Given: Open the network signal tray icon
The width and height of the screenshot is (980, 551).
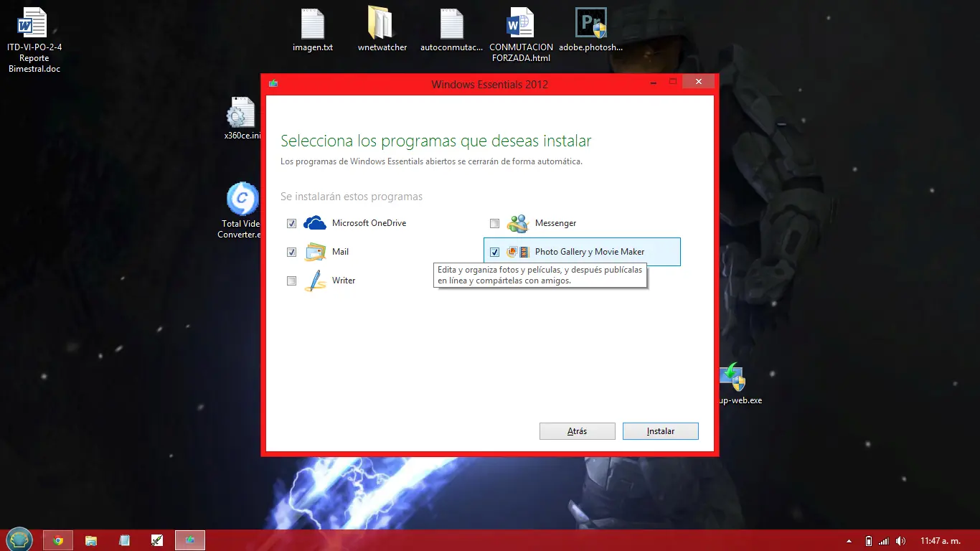Looking at the screenshot, I should [x=884, y=541].
